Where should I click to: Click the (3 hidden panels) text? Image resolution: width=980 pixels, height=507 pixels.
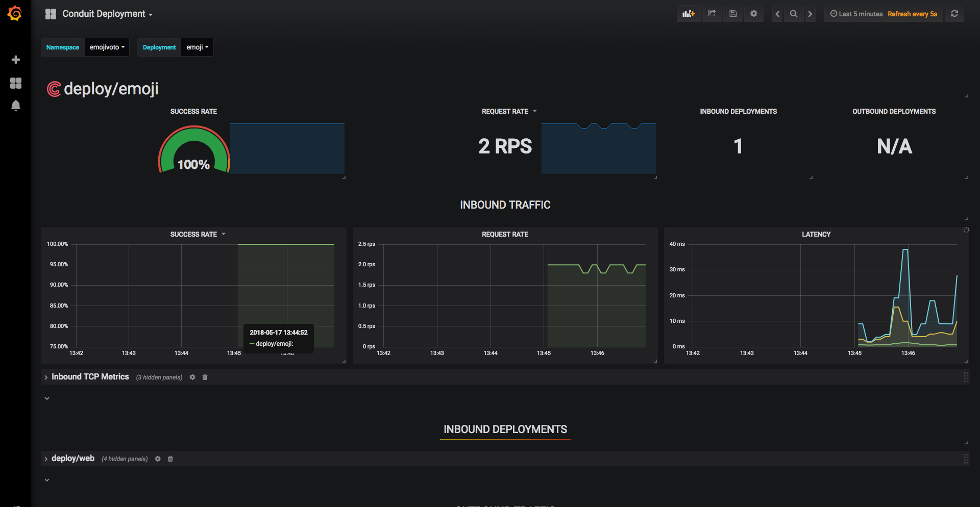(159, 377)
